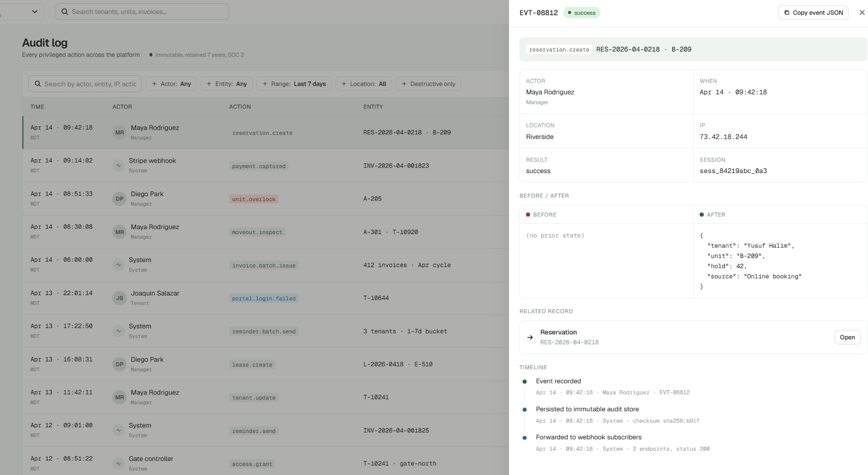
Task: Click Diego Park's DP avatar on unit.overlock row
Action: point(119,199)
